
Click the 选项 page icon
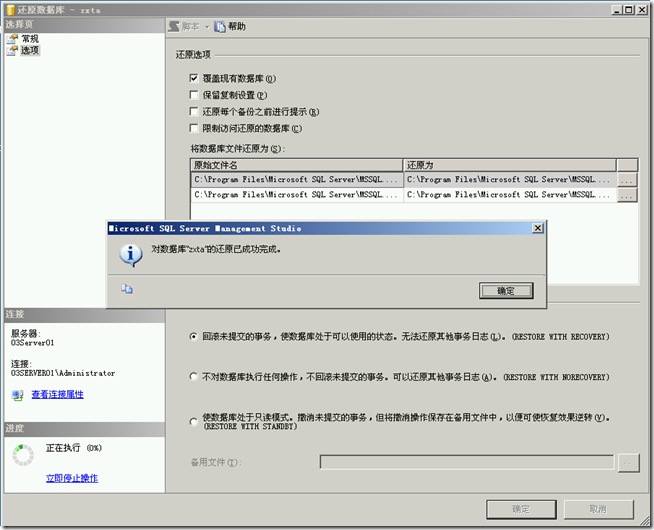12,51
